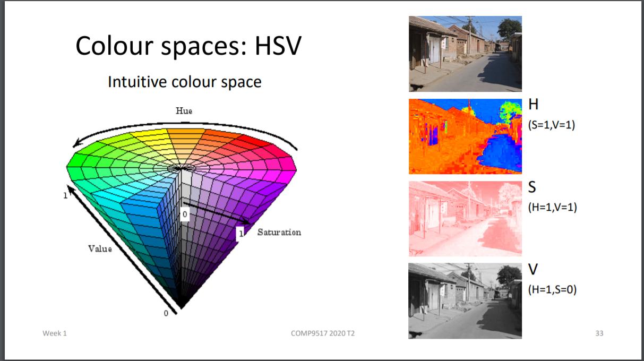Viewport: 644px width, 361px height.
Task: Click the "Week 1" footer text
Action: coord(55,333)
